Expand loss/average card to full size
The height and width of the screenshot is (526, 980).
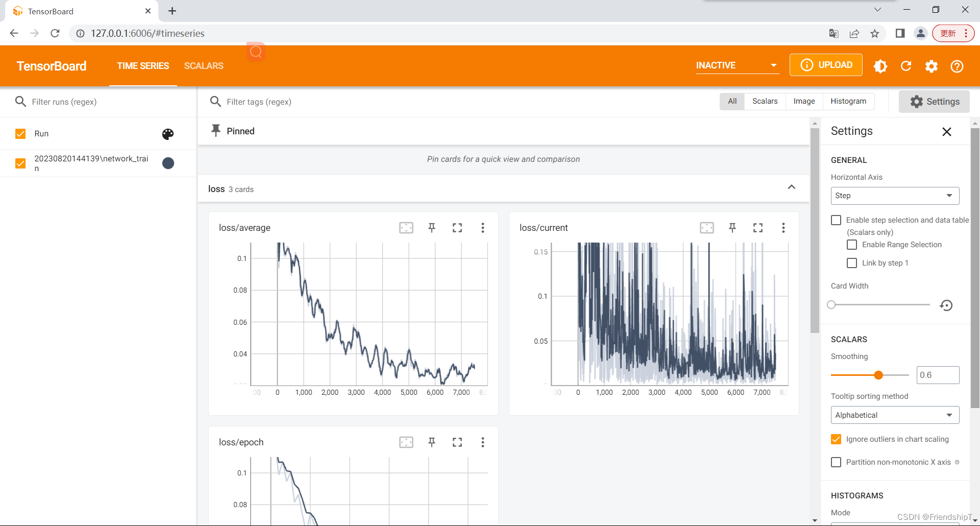(457, 228)
